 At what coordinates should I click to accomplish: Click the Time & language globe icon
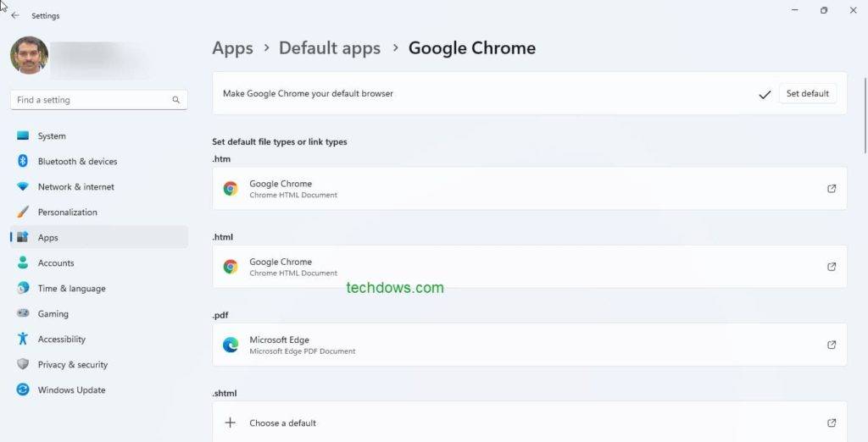(x=23, y=288)
